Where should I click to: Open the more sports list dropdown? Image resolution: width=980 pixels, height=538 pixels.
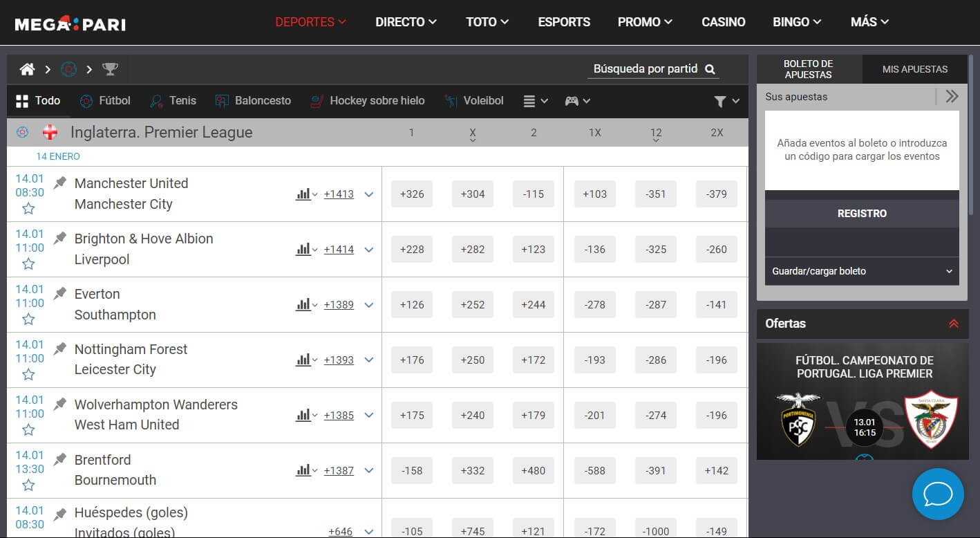pyautogui.click(x=536, y=101)
